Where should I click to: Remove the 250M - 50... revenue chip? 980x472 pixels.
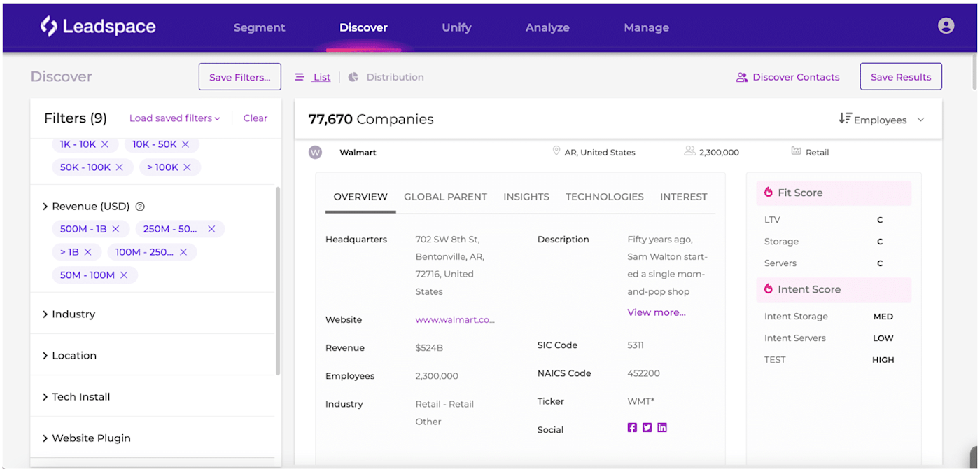click(x=211, y=229)
